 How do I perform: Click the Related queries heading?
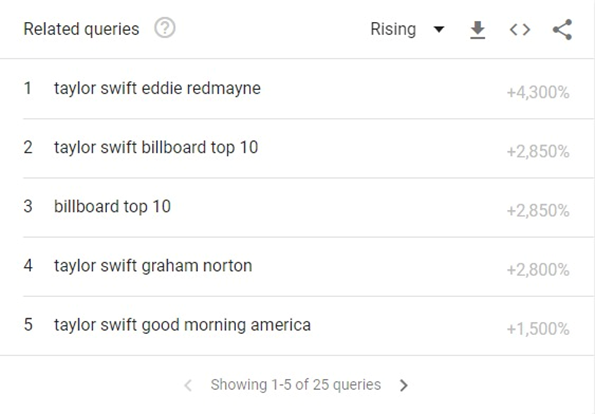click(81, 29)
